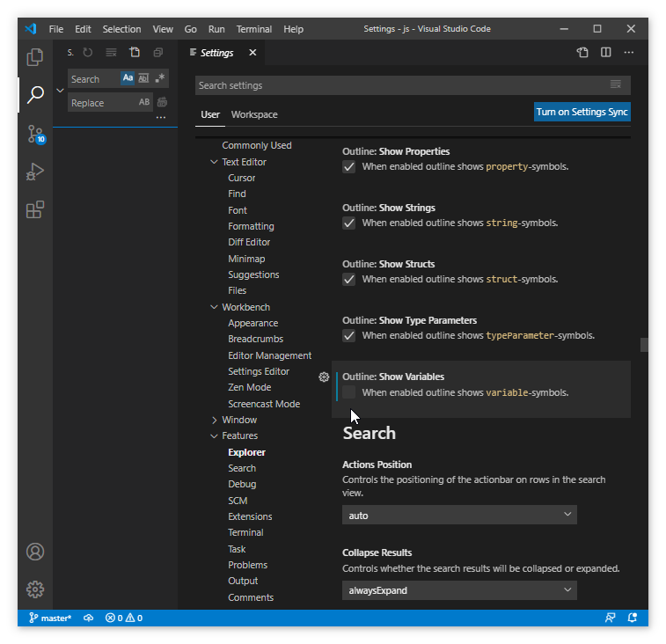
Task: Click the settings scrollbar thumb
Action: [644, 345]
